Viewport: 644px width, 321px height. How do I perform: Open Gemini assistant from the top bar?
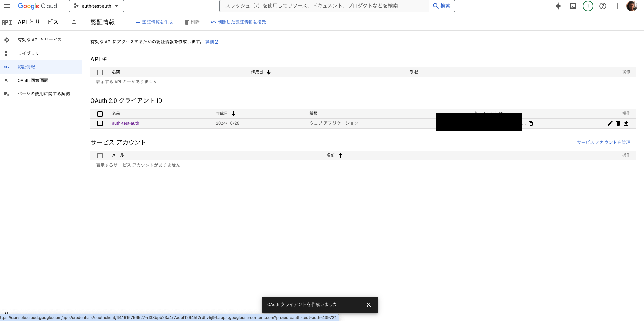point(558,6)
